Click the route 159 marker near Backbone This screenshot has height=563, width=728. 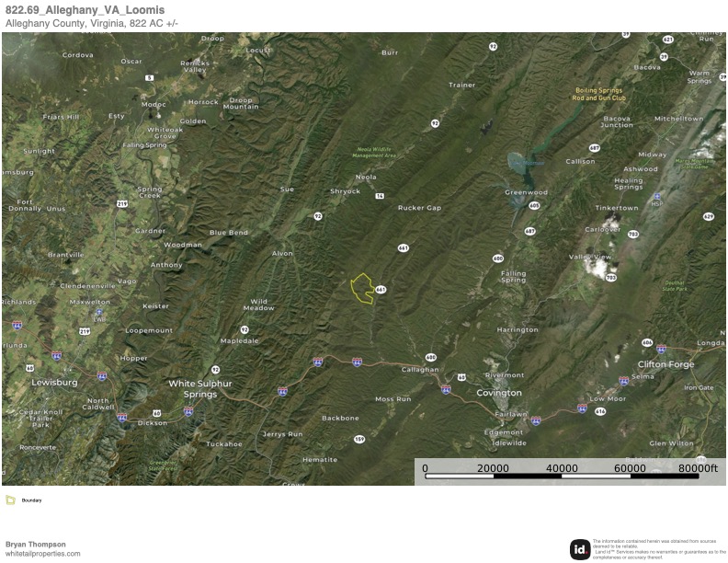coord(359,439)
